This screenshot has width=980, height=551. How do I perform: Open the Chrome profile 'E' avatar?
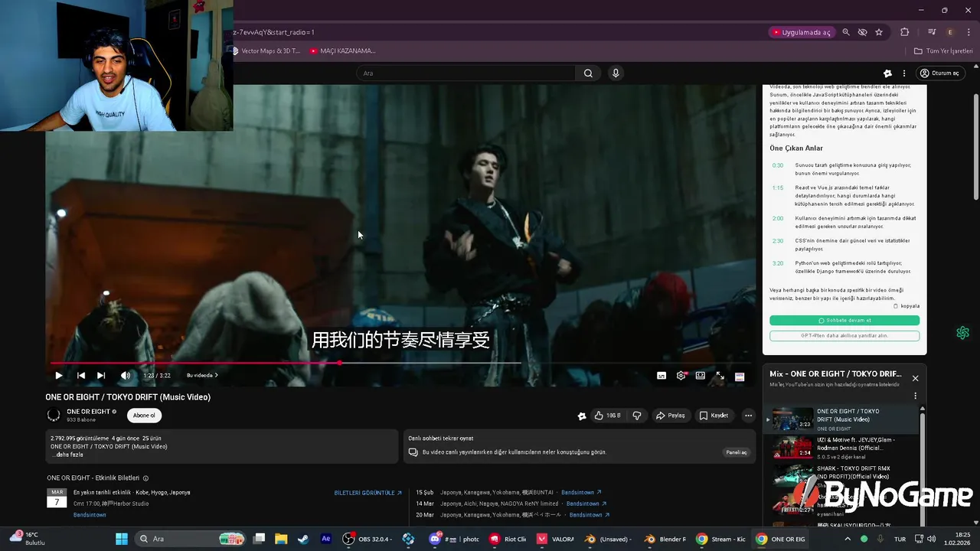950,32
